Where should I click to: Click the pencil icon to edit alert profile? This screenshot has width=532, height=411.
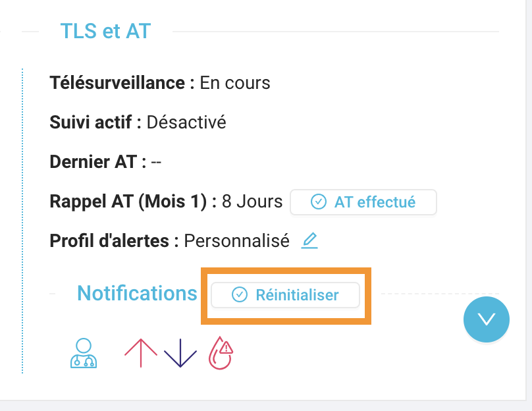(x=309, y=240)
